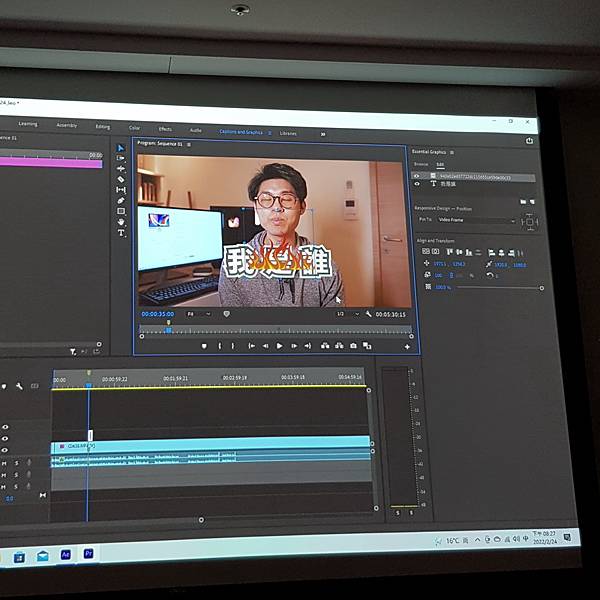
Task: Open Essential Graphics panel menu
Action: click(x=452, y=152)
